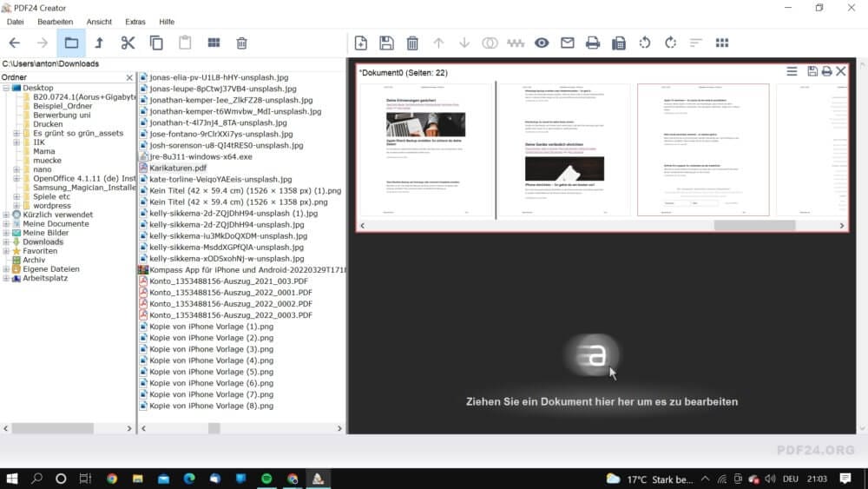Delete selected file with left trash icon
This screenshot has height=489, width=868.
242,43
